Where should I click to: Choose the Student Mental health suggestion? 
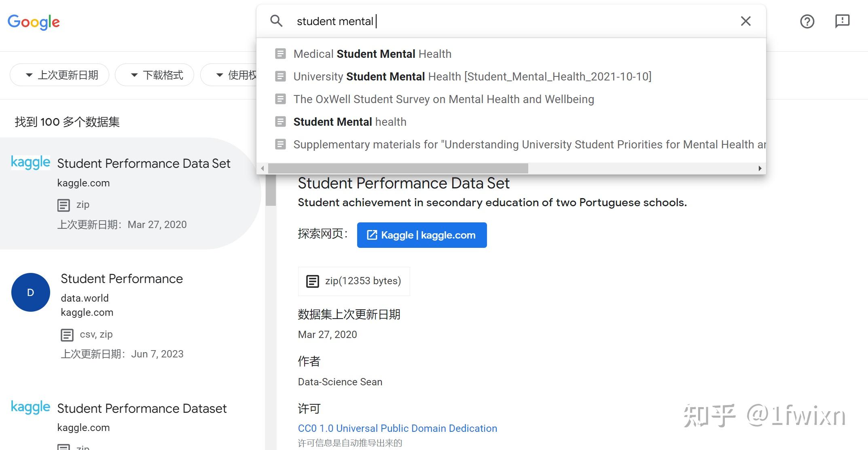click(349, 122)
